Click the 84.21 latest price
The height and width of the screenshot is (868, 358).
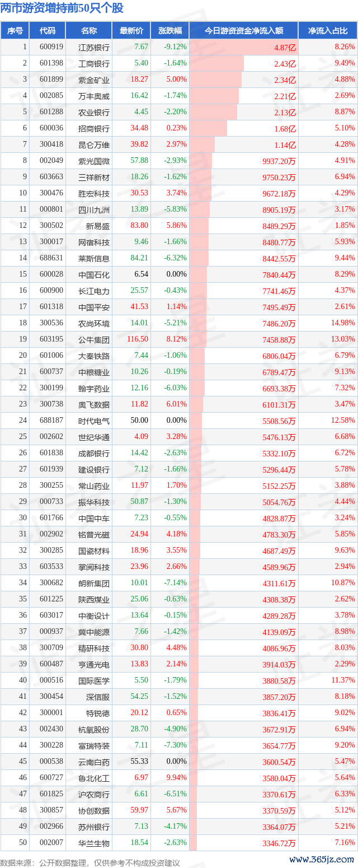pyautogui.click(x=139, y=258)
